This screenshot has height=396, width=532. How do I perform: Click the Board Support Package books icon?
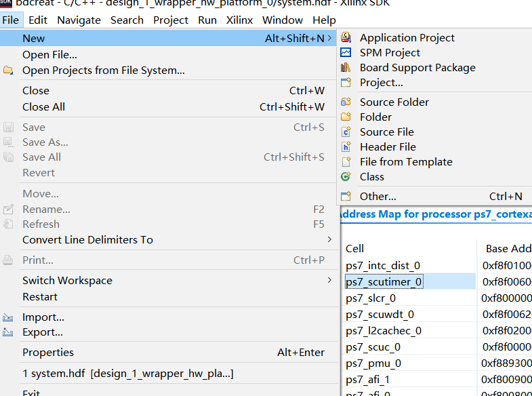[346, 67]
